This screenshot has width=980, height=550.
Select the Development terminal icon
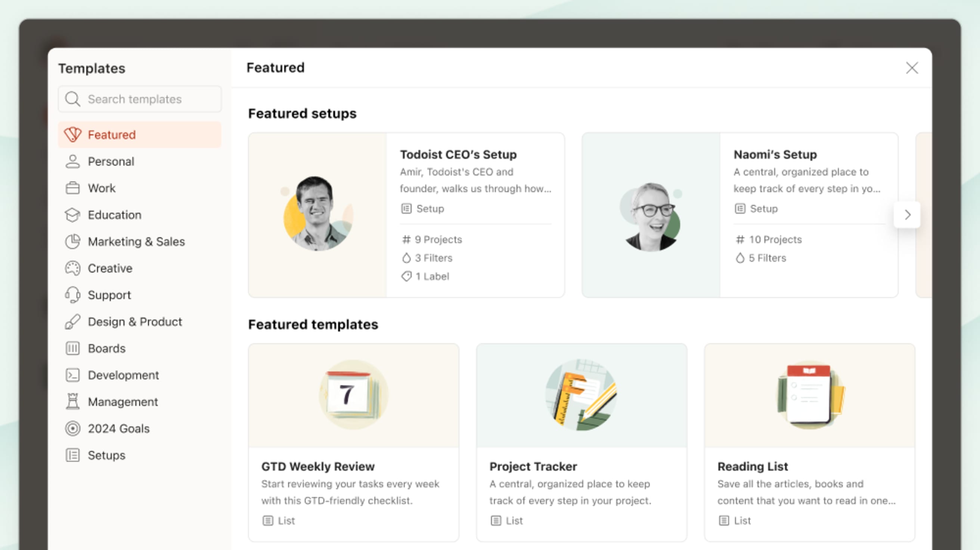[73, 375]
